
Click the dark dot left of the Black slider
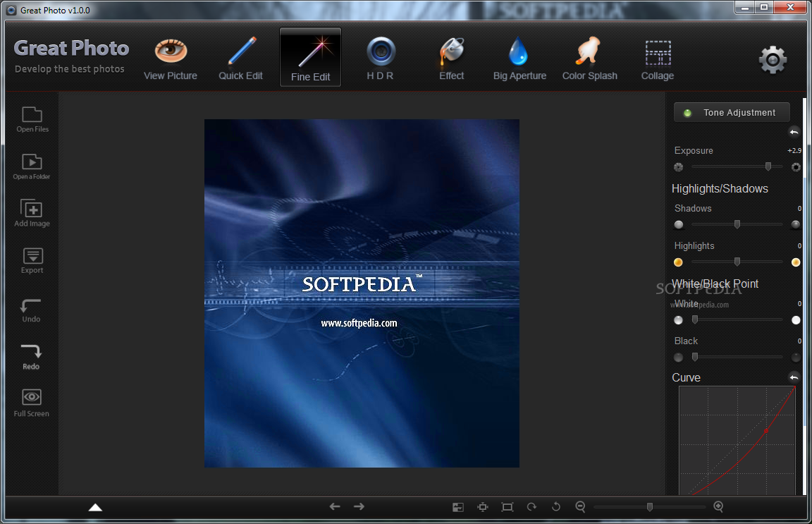(x=678, y=358)
